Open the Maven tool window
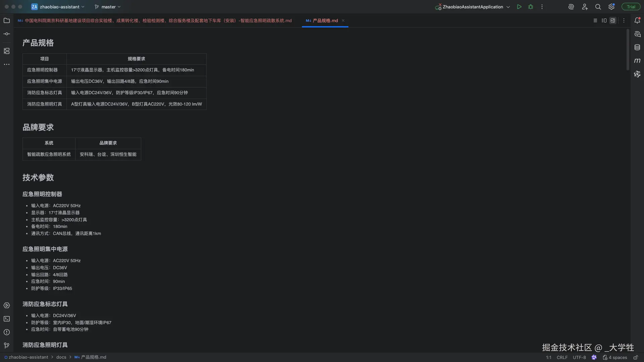Viewport: 644px width, 362px height. [637, 61]
